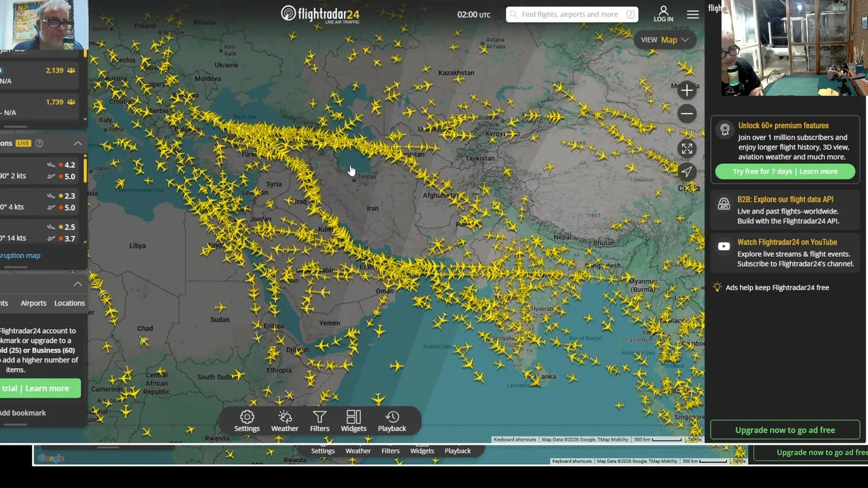
Task: Click the orange scrollbar in the left panel
Action: click(85, 169)
